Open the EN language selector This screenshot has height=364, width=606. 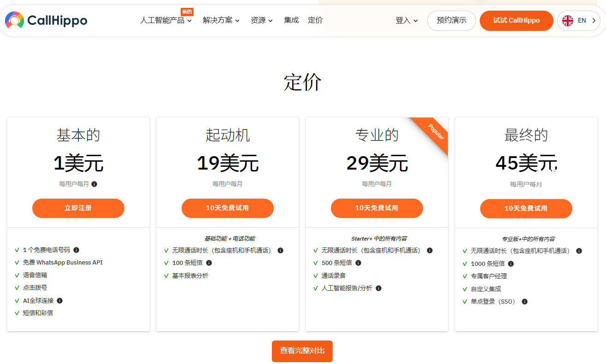[x=578, y=20]
